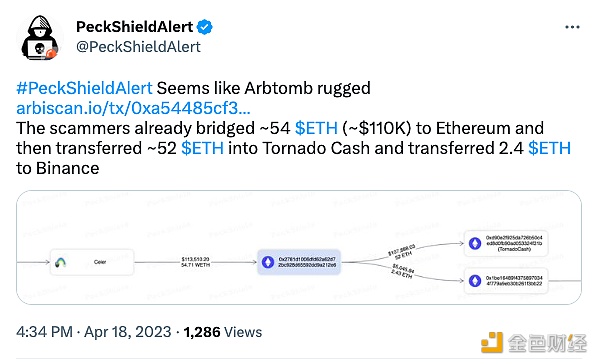Click the 1,286 Views counter

click(x=223, y=332)
